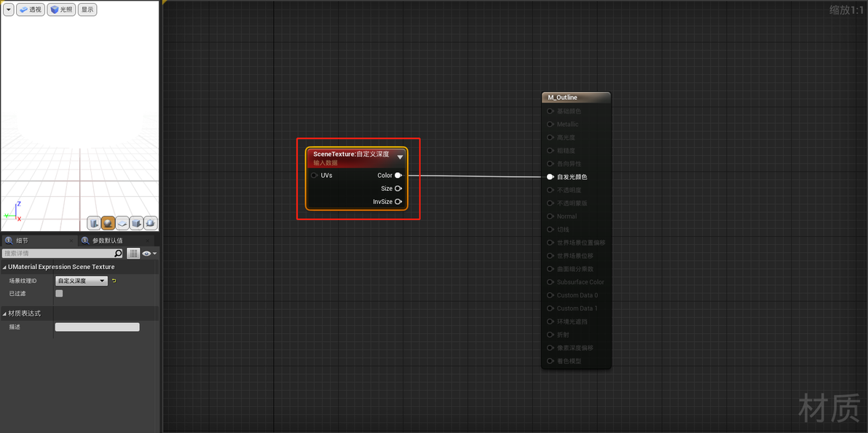Select the plane preview mesh icon
This screenshot has width=868, height=433.
[122, 223]
